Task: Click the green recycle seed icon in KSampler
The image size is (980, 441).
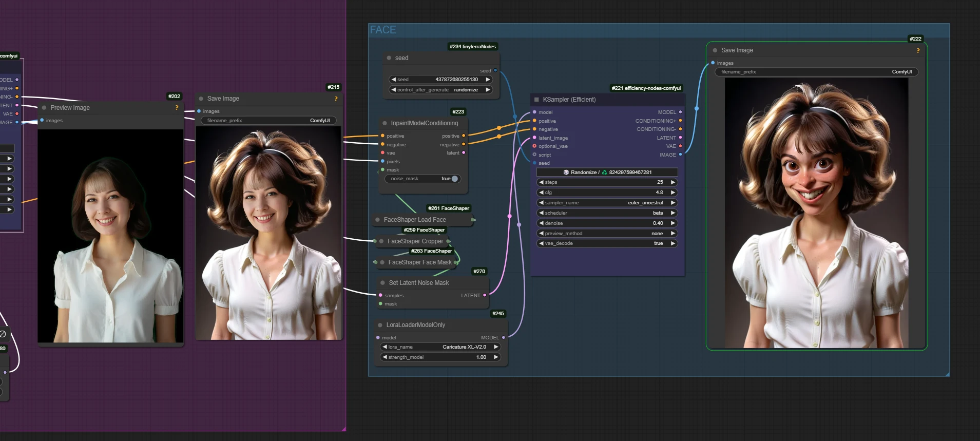Action: (x=604, y=172)
